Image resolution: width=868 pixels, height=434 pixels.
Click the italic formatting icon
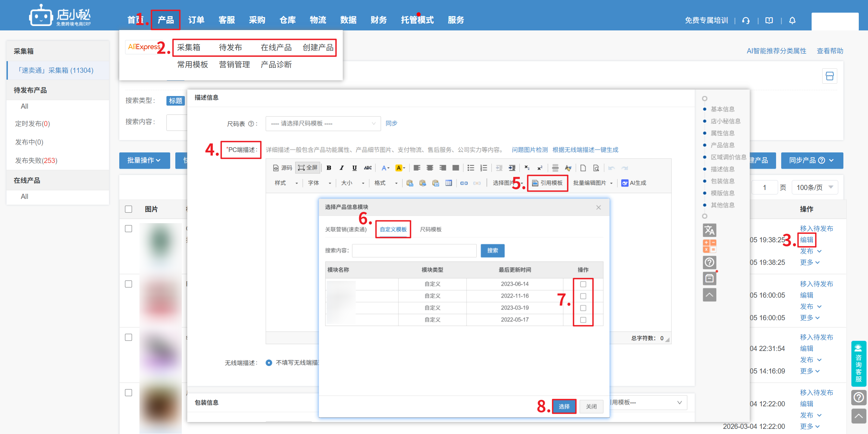pyautogui.click(x=341, y=168)
